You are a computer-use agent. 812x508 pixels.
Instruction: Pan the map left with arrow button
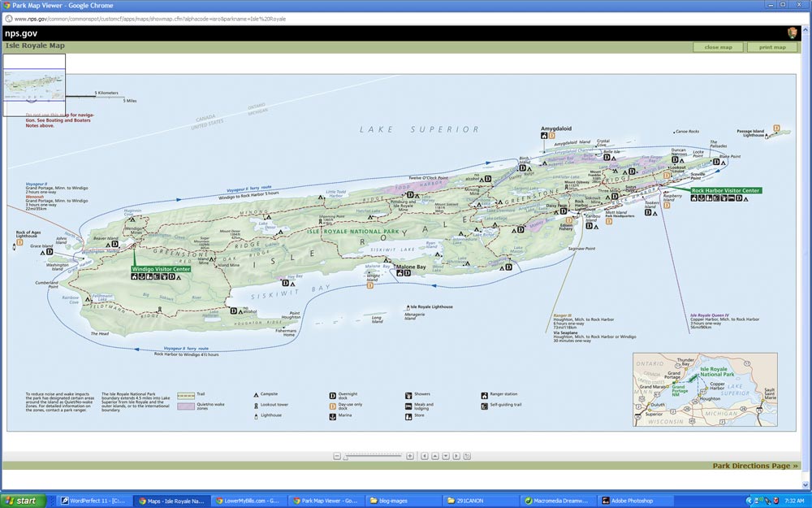(425, 456)
